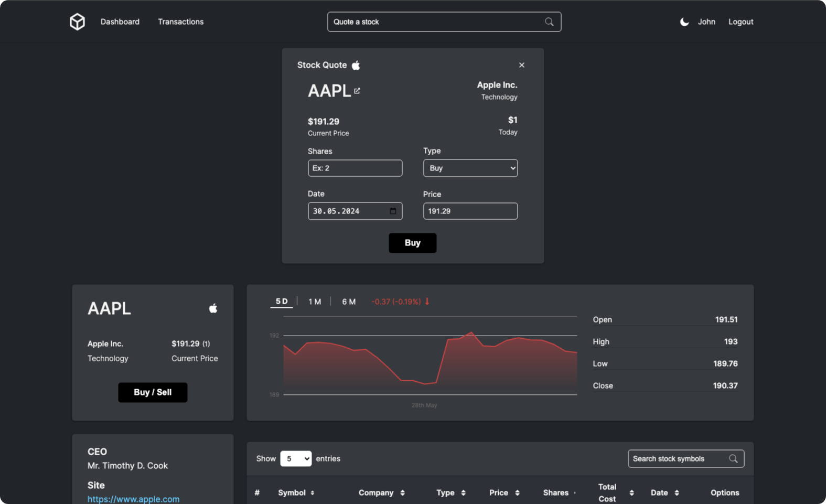
Task: Click the Buy / Sell button
Action: [153, 392]
